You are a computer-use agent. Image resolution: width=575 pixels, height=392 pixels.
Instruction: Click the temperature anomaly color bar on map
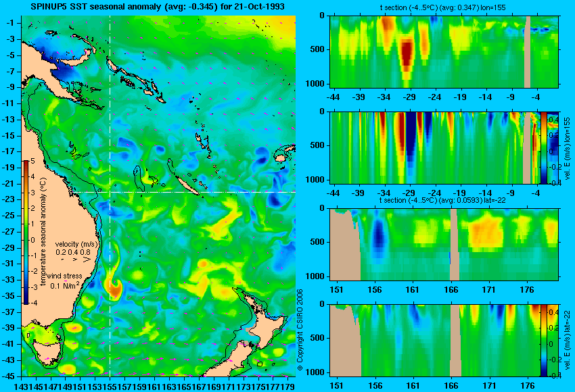coord(26,232)
